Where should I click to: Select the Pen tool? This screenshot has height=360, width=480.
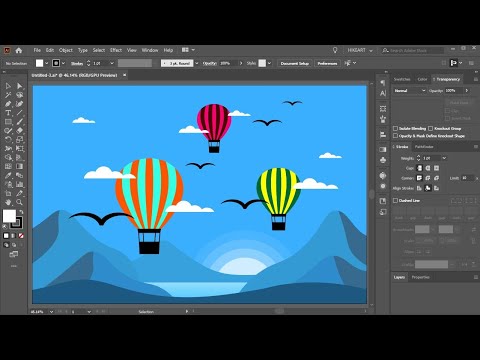pos(8,104)
